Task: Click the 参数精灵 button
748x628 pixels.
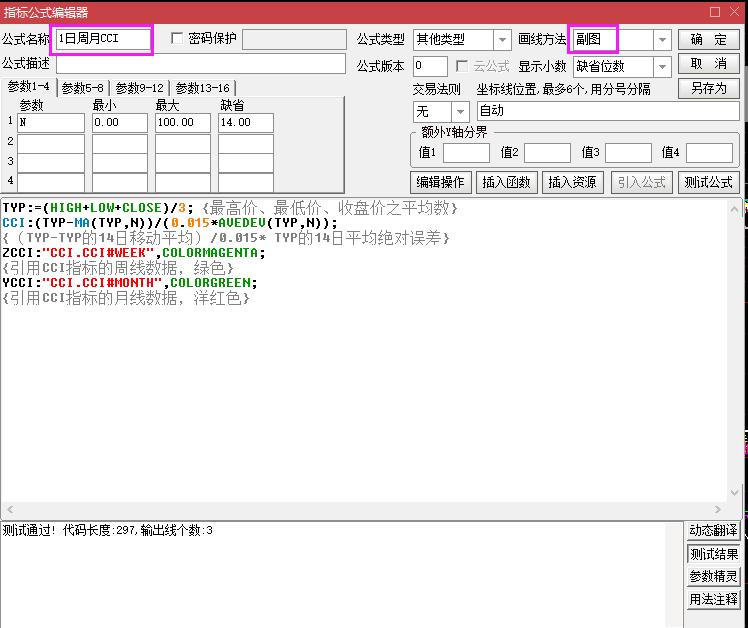Action: [x=714, y=576]
